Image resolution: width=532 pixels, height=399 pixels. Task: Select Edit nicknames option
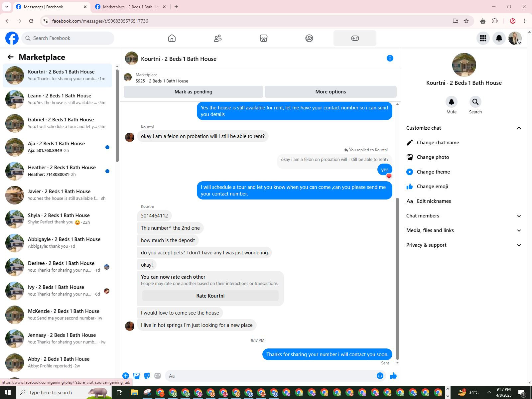[x=464, y=201]
